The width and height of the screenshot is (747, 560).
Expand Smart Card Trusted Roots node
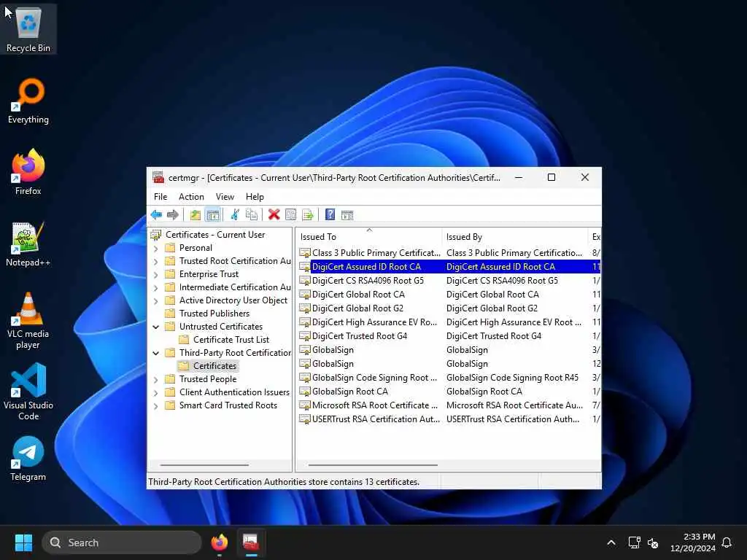[x=156, y=405]
